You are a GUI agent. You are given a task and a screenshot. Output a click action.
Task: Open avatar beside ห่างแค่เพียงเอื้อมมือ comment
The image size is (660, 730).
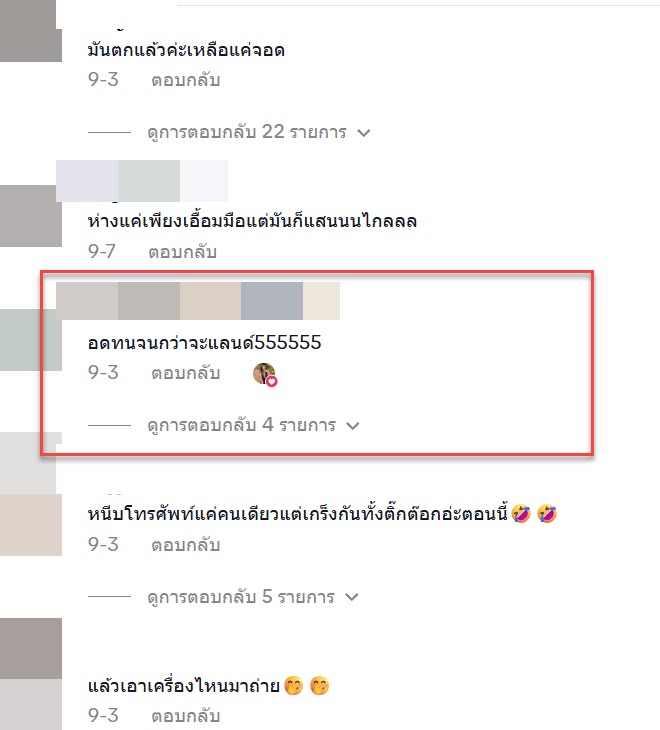pyautogui.click(x=31, y=216)
